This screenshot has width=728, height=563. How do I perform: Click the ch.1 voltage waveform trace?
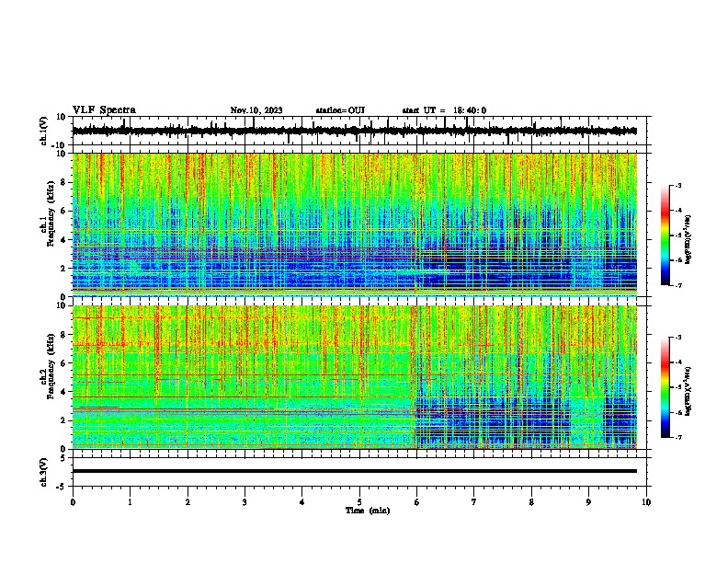[355, 131]
